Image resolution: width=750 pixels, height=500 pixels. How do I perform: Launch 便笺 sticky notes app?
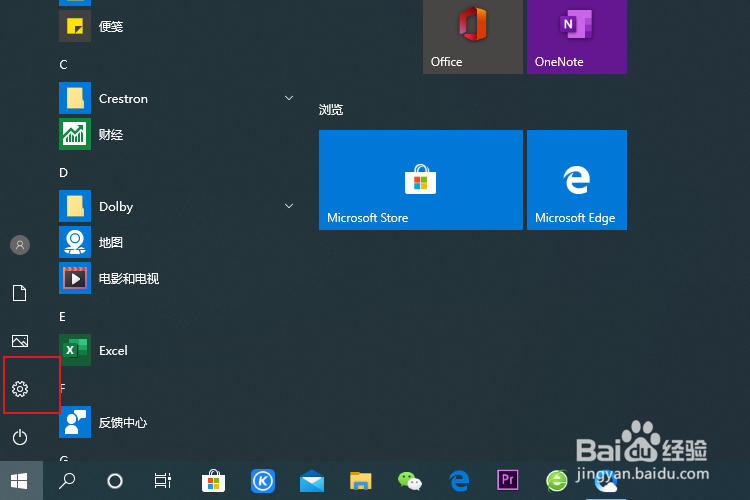tap(177, 26)
